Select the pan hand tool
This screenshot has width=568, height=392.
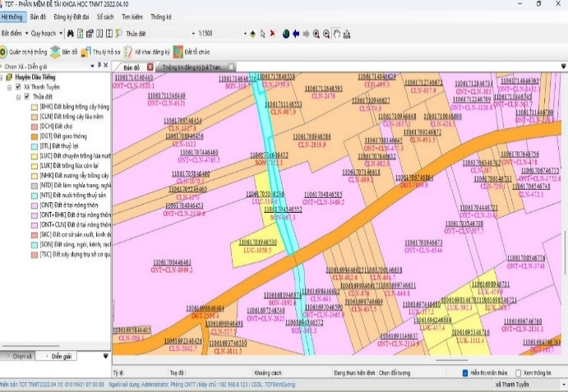pyautogui.click(x=338, y=34)
